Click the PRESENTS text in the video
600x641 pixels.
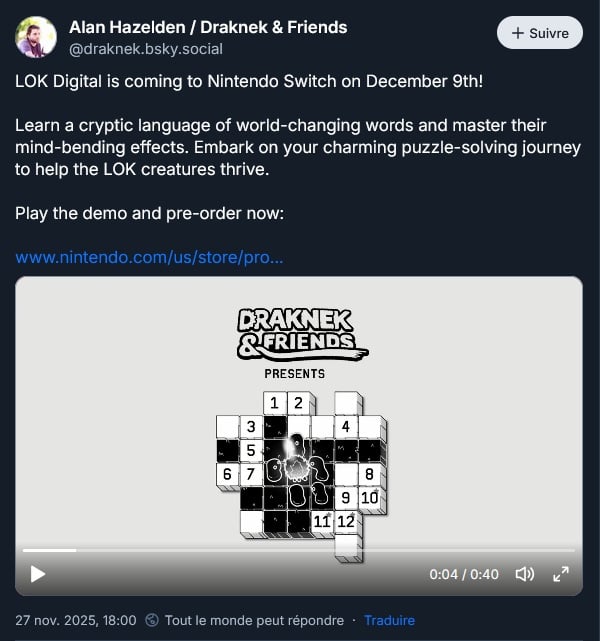[x=294, y=374]
